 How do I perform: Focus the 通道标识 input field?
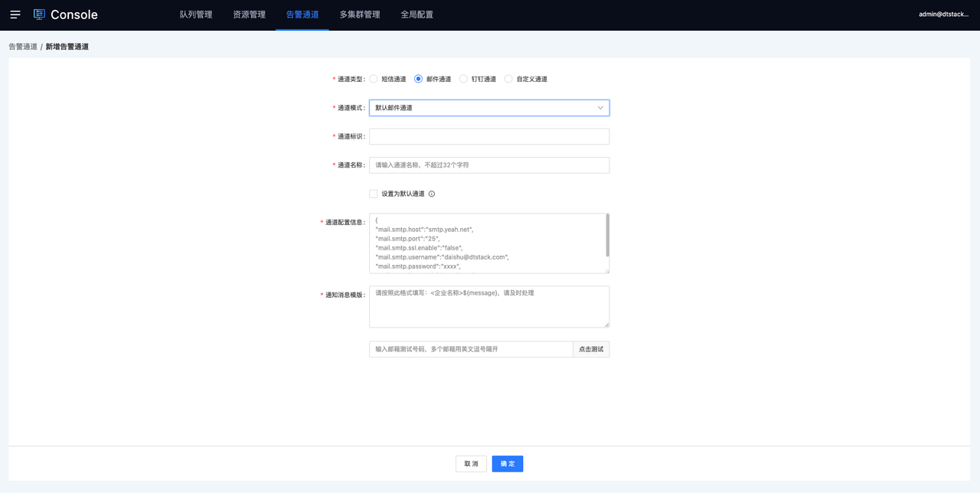489,136
